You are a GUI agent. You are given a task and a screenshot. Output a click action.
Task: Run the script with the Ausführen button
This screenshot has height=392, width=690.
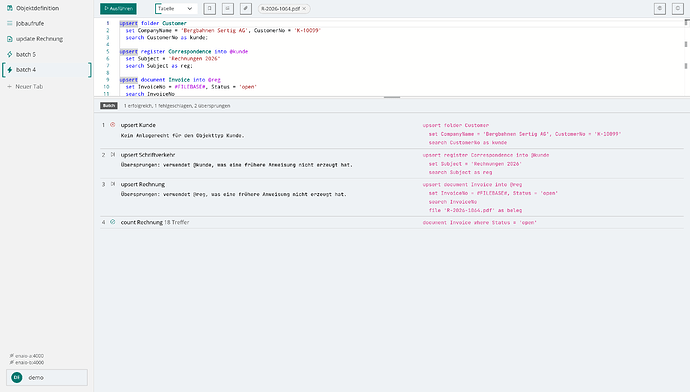[118, 8]
